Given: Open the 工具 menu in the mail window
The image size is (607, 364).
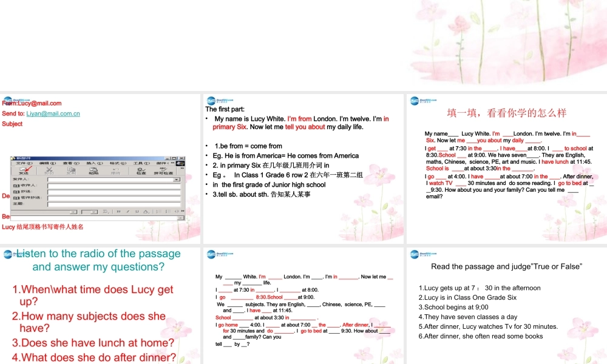Looking at the screenshot, I should coord(141,163).
